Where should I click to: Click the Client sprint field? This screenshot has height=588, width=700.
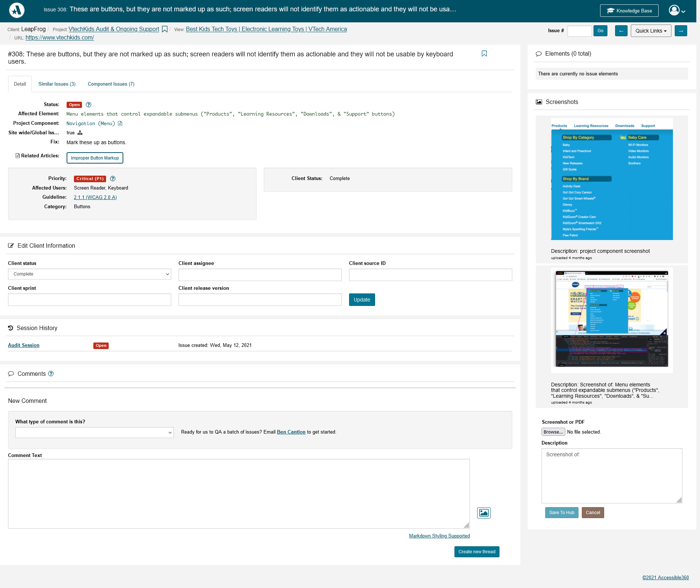90,300
